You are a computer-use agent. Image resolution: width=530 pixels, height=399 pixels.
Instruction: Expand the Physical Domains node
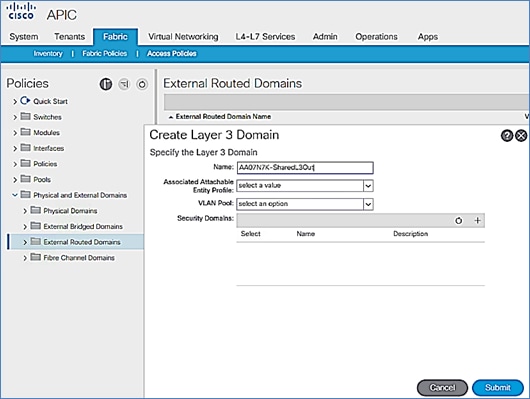(x=25, y=211)
